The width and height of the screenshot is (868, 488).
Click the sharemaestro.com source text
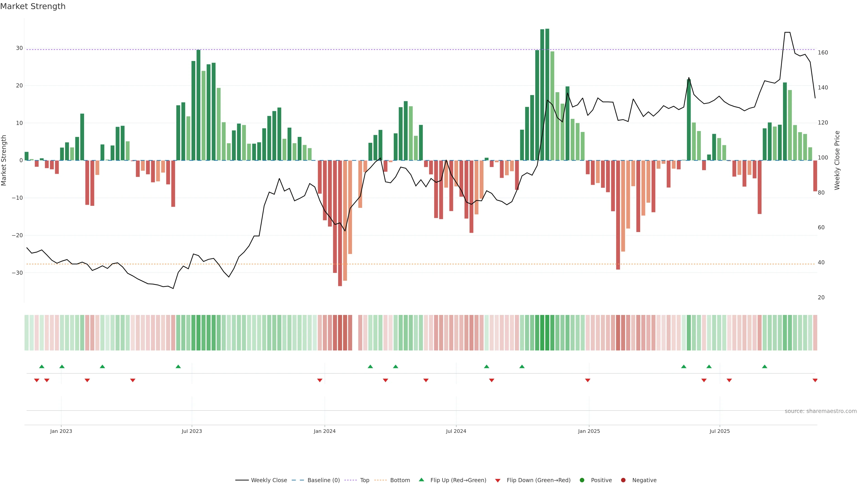click(x=821, y=411)
